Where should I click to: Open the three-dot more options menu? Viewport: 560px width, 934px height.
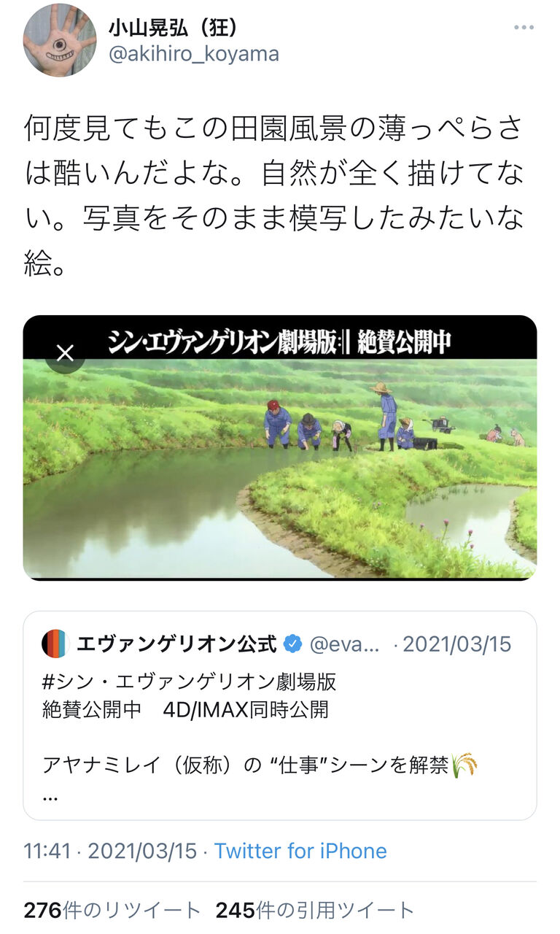click(524, 28)
